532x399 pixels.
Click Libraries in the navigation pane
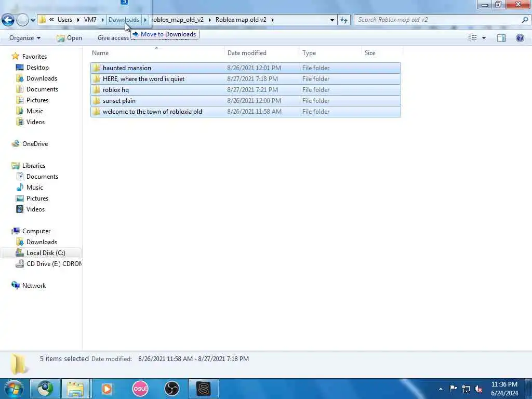click(34, 166)
